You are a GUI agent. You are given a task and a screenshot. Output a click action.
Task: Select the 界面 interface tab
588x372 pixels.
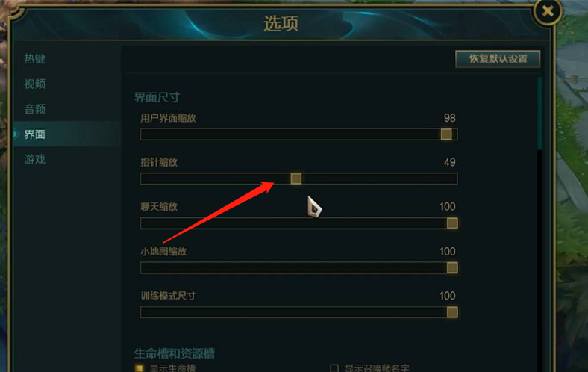click(x=35, y=134)
